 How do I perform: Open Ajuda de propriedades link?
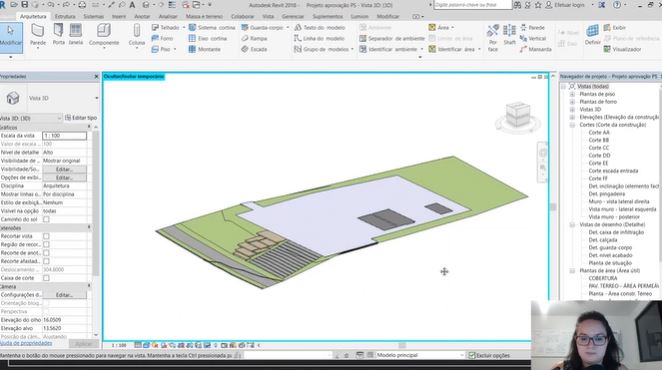click(26, 343)
